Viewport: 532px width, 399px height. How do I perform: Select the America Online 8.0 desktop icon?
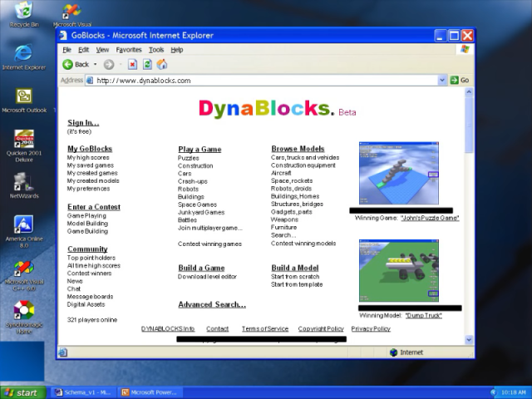point(24,232)
